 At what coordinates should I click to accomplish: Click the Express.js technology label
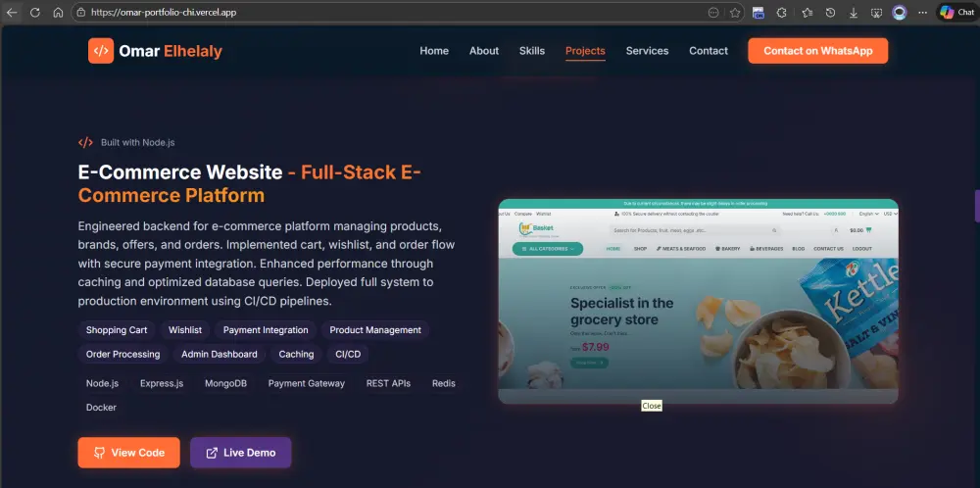click(x=162, y=384)
